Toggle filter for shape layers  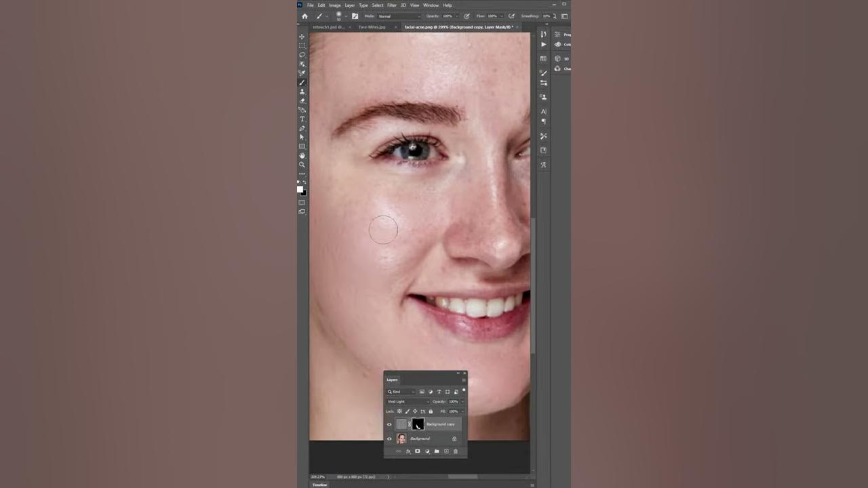(x=448, y=392)
